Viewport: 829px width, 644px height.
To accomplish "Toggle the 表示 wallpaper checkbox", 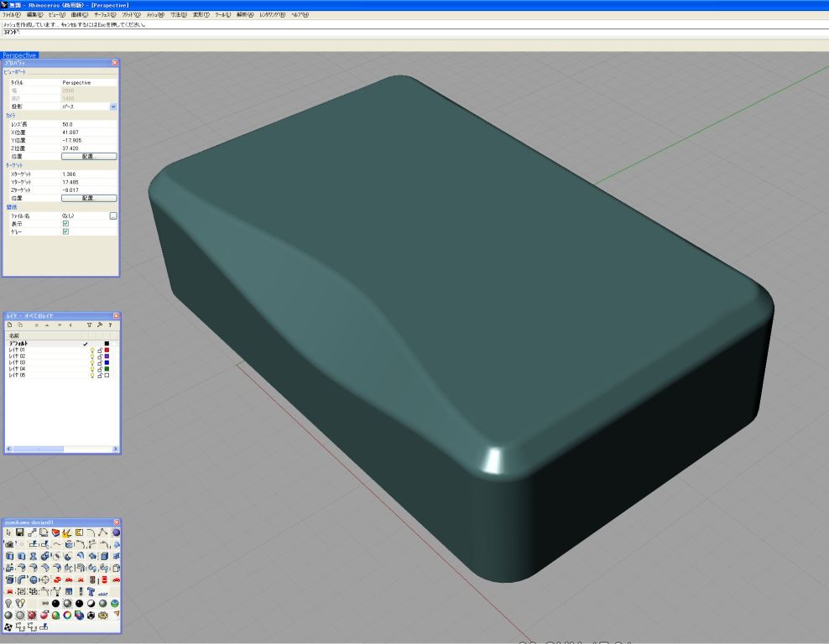I will coord(65,224).
